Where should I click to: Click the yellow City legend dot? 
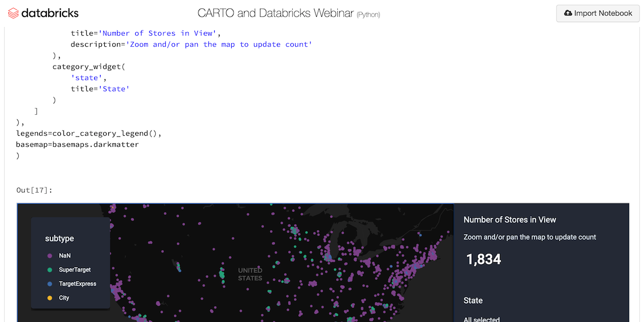(x=49, y=298)
